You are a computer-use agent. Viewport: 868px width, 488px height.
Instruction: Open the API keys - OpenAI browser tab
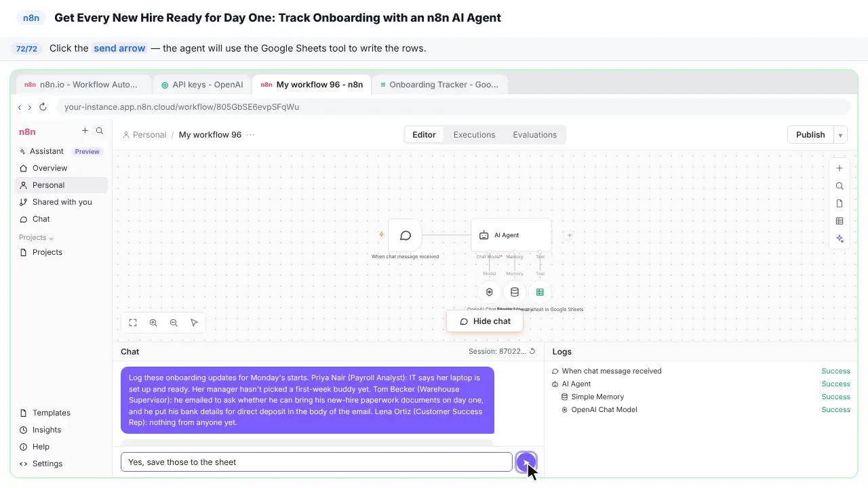point(202,85)
